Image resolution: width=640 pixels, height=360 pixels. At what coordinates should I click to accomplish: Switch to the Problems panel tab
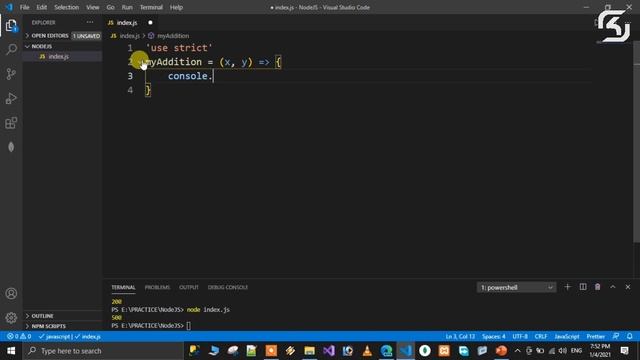click(157, 287)
